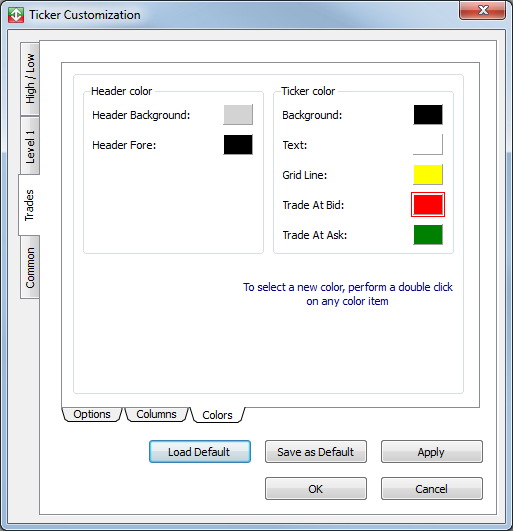Switch to the Common vertical tab
The width and height of the screenshot is (513, 531).
[x=30, y=267]
